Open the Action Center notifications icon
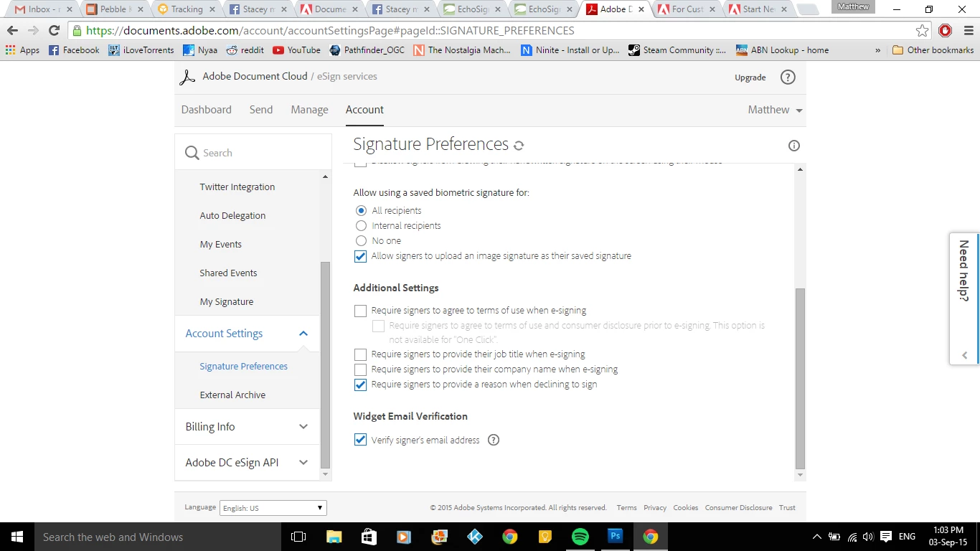Image resolution: width=980 pixels, height=551 pixels. point(886,537)
